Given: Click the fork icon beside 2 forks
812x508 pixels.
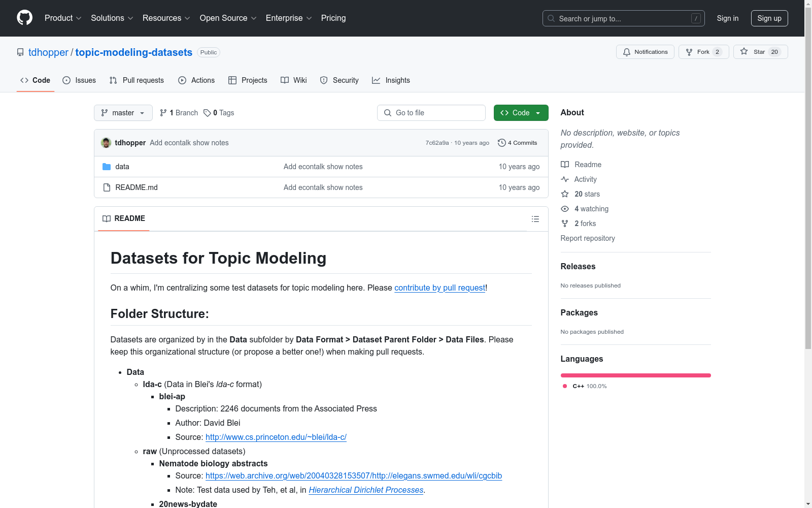Looking at the screenshot, I should click(x=565, y=224).
